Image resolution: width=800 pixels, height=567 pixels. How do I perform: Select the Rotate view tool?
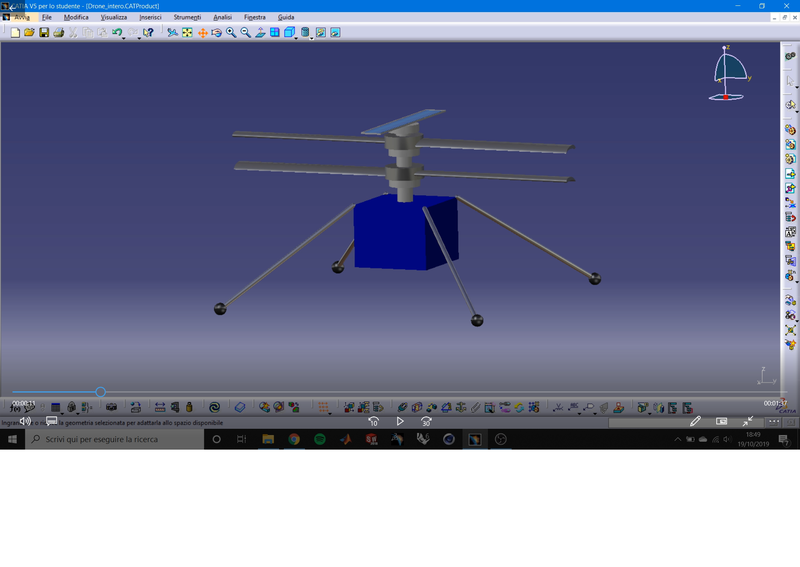216,33
